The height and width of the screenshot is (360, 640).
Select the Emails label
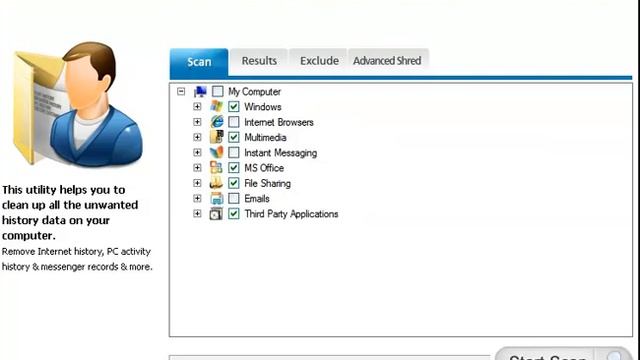pyautogui.click(x=257, y=198)
